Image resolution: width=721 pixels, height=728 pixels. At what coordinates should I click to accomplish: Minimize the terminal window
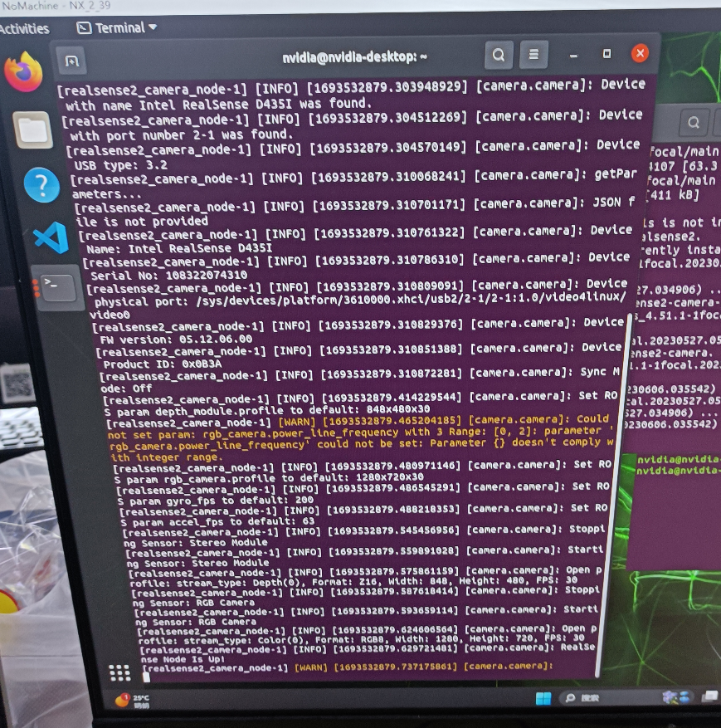(x=573, y=56)
